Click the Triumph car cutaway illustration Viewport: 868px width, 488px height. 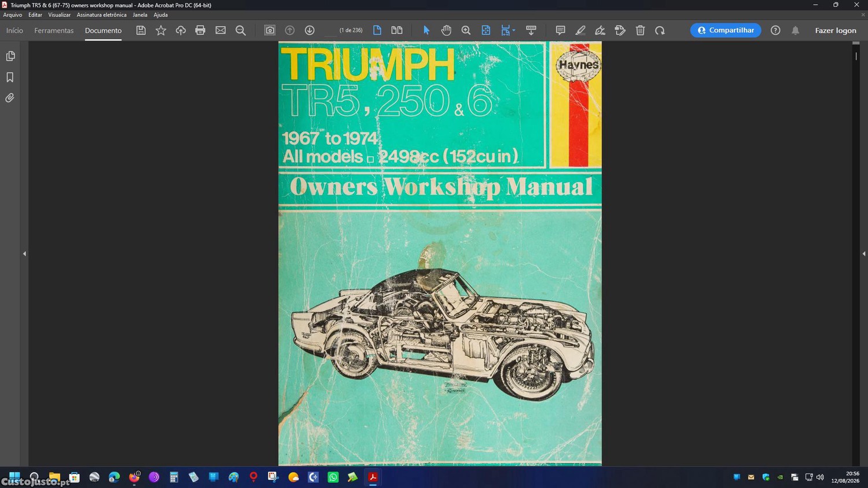(x=442, y=334)
